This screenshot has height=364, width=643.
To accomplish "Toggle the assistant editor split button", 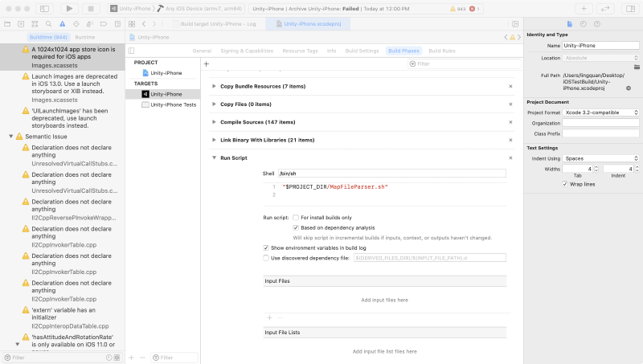I will click(515, 24).
